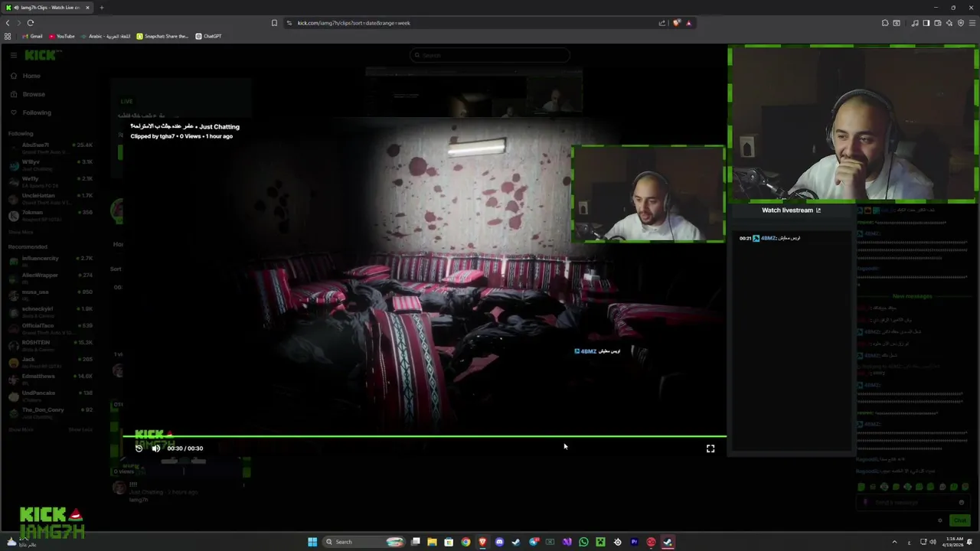Open a new browser tab
The width and height of the screenshot is (980, 551).
pyautogui.click(x=101, y=8)
